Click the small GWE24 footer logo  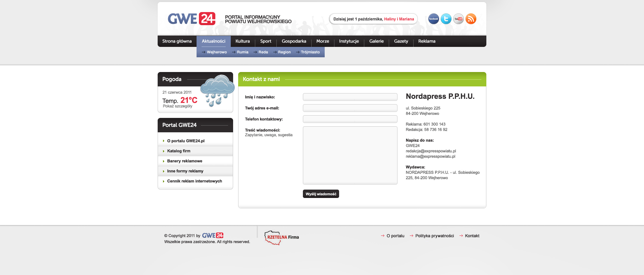pos(213,235)
